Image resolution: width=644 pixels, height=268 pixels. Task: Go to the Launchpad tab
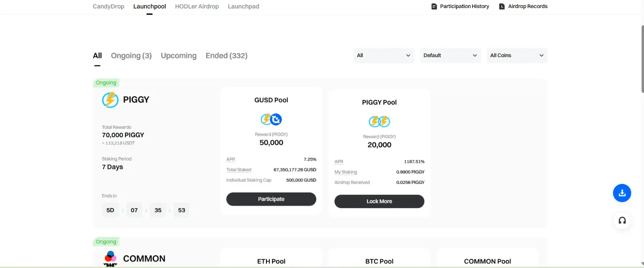[244, 6]
